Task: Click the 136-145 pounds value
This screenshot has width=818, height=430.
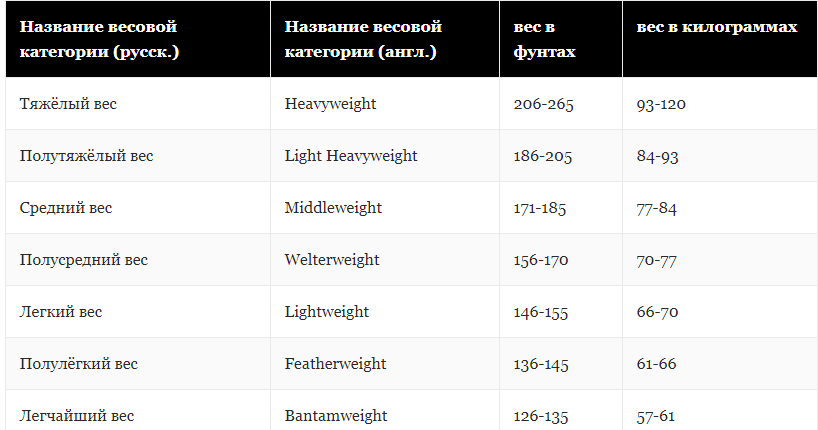Action: coord(541,364)
